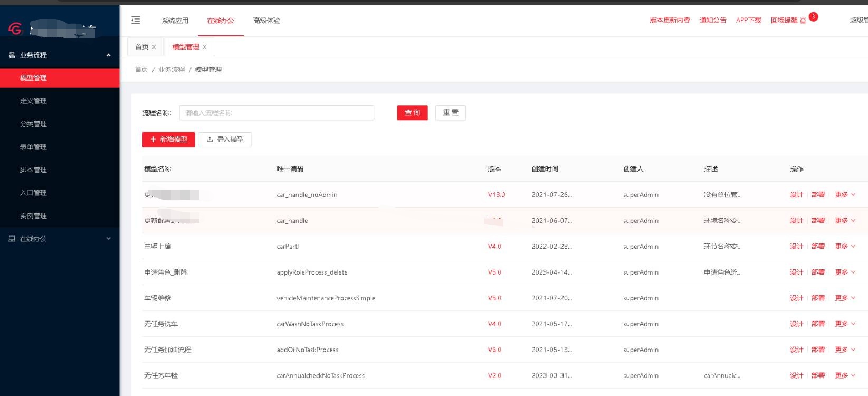Open 更多 dropdown for car_handle row

845,221
